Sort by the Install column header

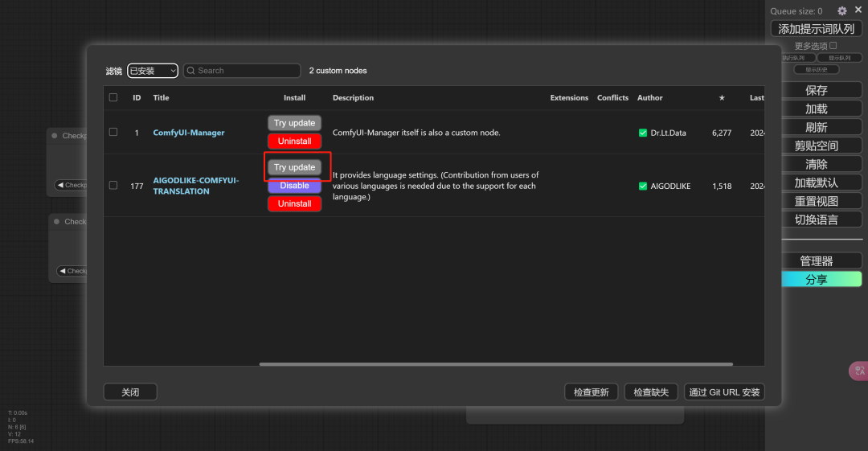click(x=294, y=97)
